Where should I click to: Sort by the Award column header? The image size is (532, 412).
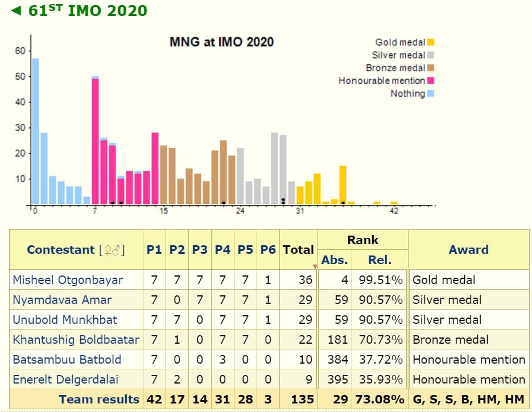coord(468,250)
